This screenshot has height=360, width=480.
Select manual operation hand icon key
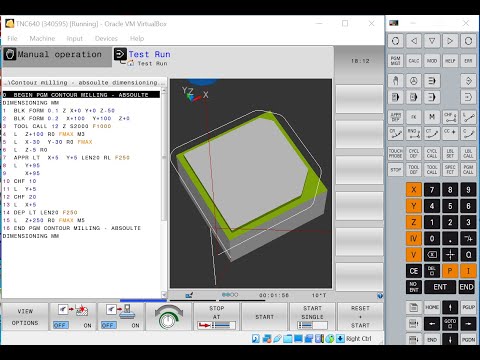(395, 81)
